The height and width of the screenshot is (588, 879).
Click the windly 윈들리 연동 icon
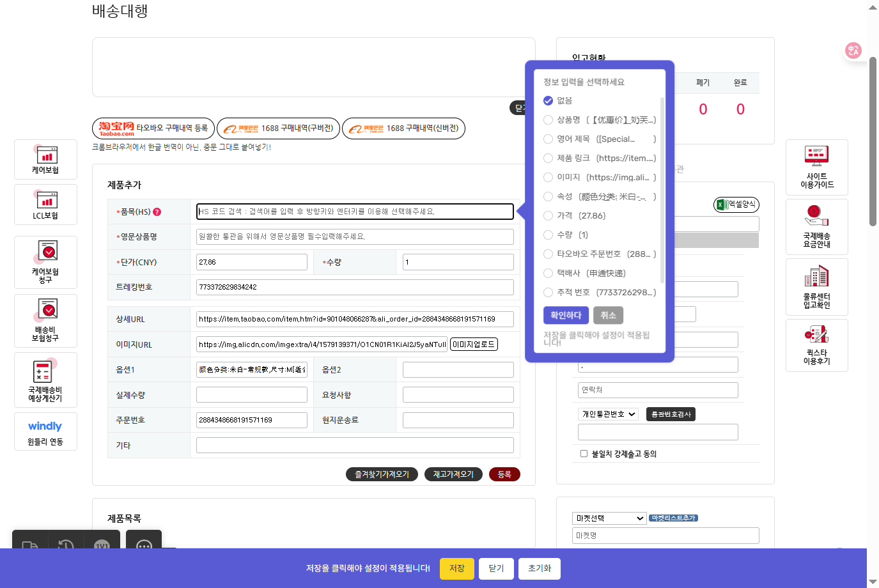tap(45, 432)
